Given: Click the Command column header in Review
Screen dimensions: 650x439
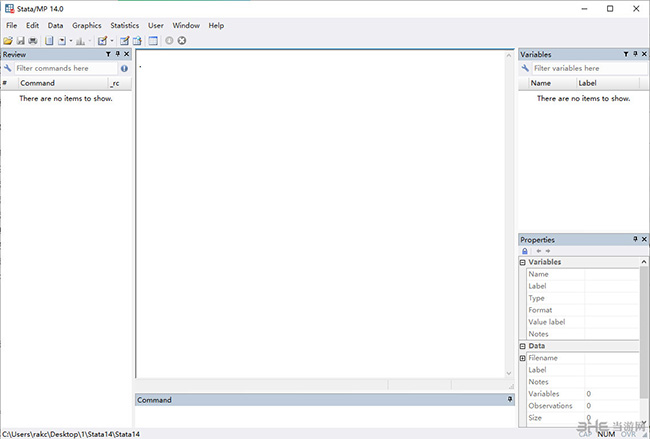Looking at the screenshot, I should 63,83.
